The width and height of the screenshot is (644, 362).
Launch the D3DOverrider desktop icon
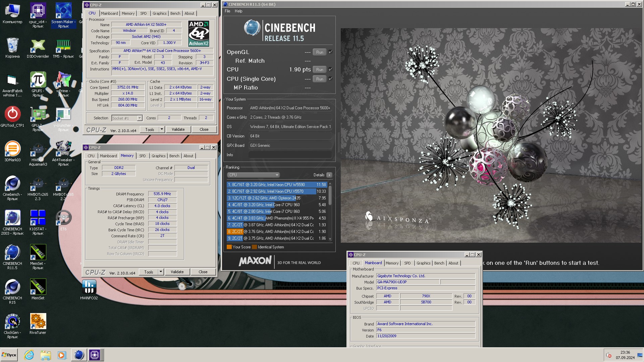[38, 48]
